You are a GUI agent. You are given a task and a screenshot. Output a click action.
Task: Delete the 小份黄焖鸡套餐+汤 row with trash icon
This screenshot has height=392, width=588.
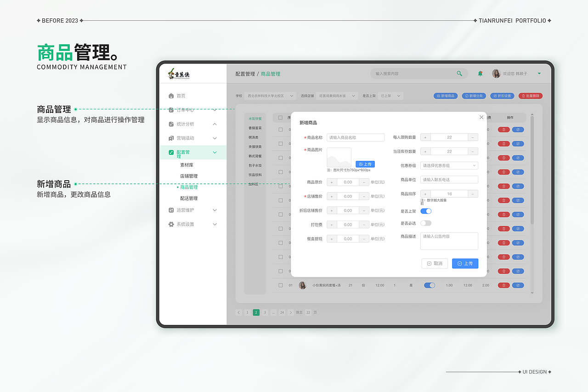coord(503,285)
